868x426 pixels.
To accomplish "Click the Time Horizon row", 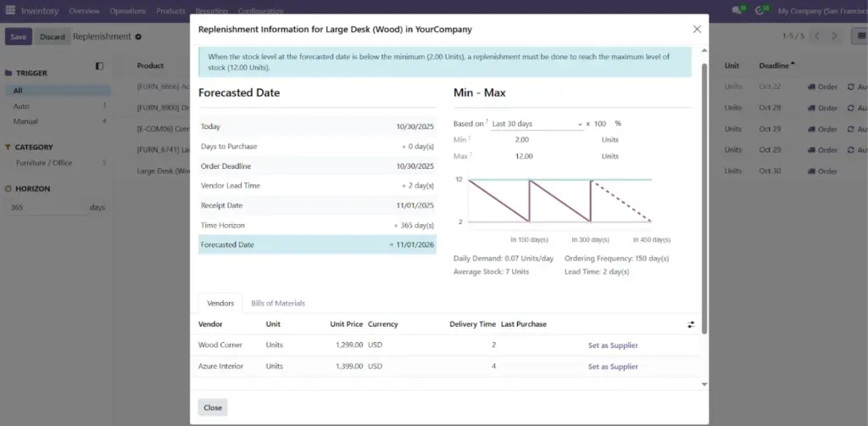I will (317, 226).
